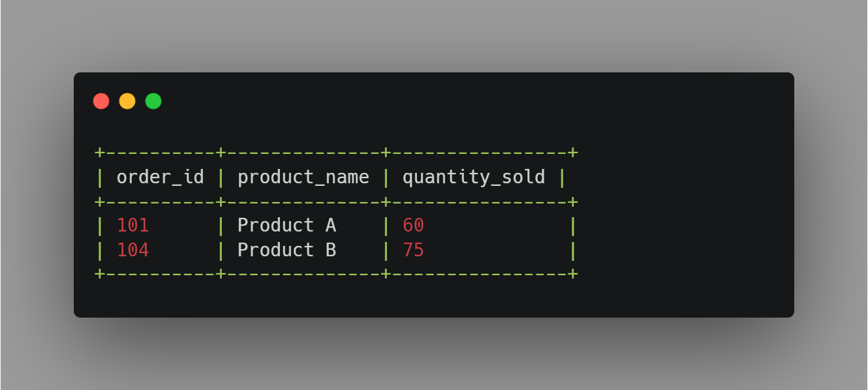This screenshot has height=390, width=868.
Task: Select the quantity_sold column header
Action: coord(474,177)
